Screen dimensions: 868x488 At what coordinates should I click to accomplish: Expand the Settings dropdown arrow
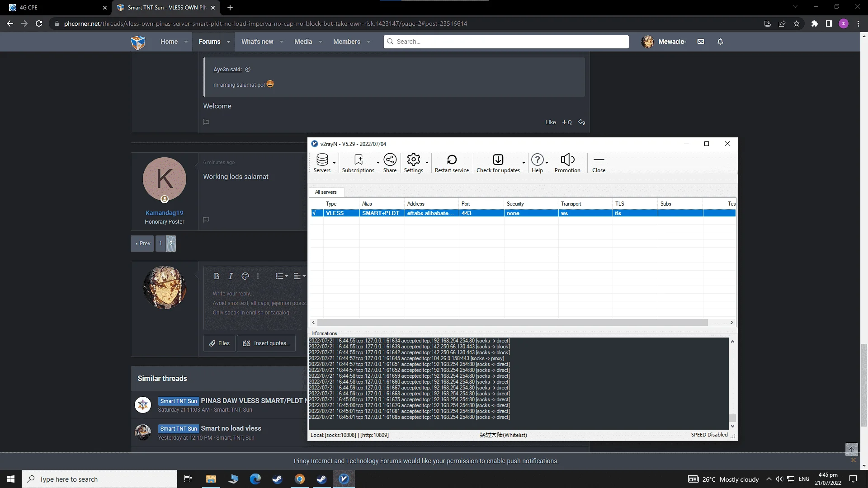pos(427,163)
